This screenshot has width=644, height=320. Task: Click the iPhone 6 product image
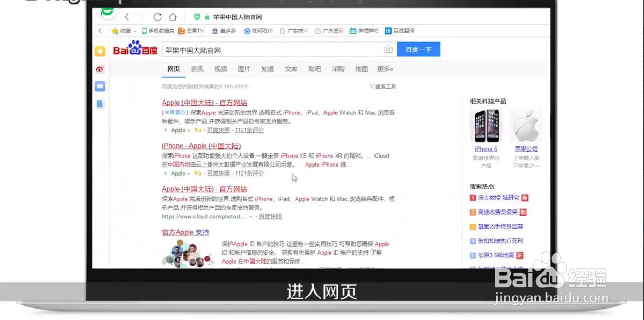486,126
